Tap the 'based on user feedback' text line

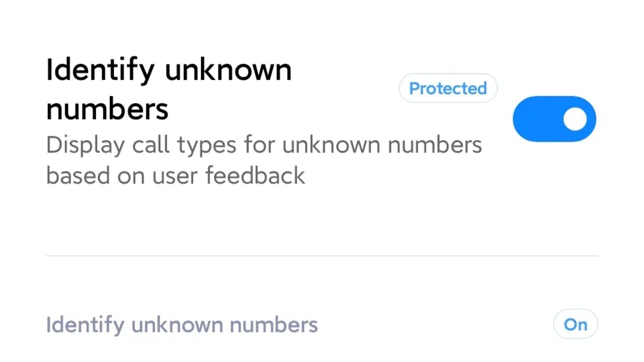click(x=176, y=175)
